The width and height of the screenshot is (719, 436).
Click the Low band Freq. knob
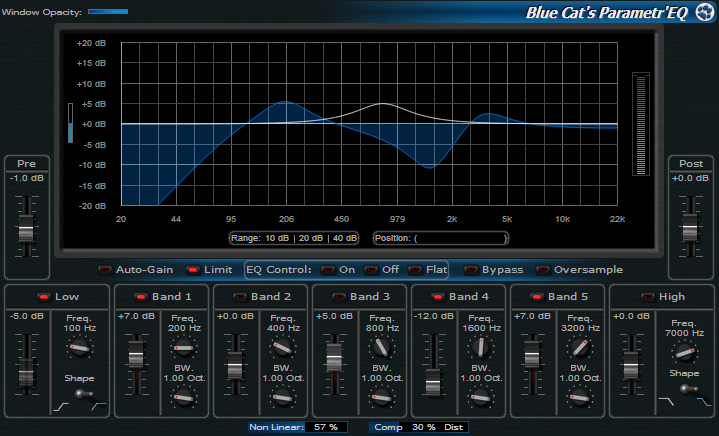click(80, 348)
